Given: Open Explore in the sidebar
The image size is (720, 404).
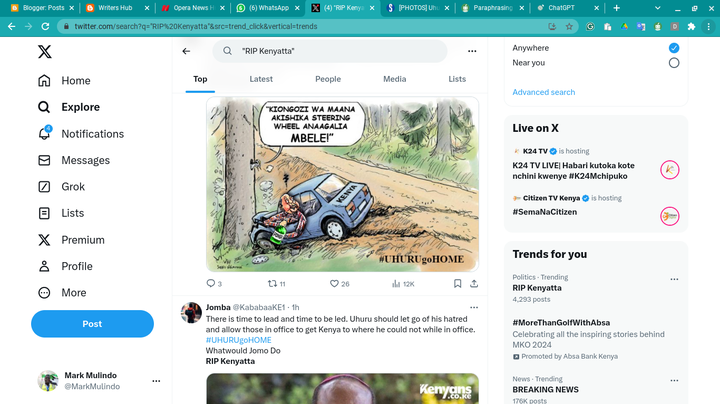Looking at the screenshot, I should coord(69,107).
